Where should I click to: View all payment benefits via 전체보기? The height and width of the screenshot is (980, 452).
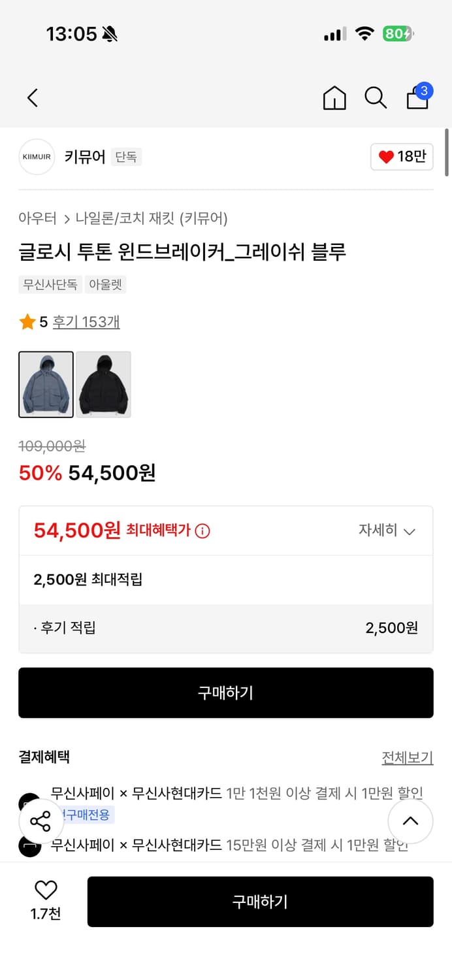pos(408,757)
